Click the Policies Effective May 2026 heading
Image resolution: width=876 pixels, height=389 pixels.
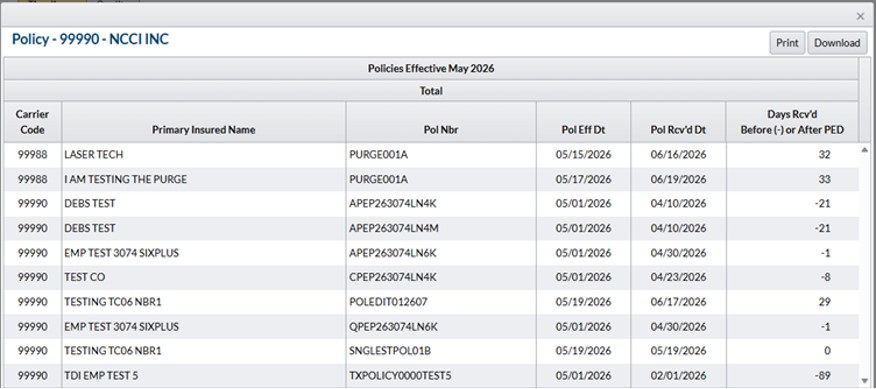tap(431, 69)
